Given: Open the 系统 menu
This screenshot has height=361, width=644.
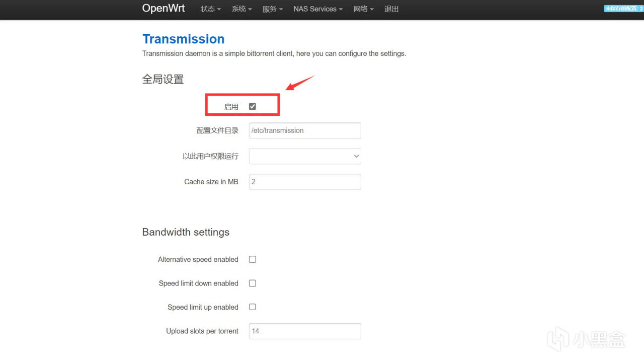Looking at the screenshot, I should [x=242, y=9].
